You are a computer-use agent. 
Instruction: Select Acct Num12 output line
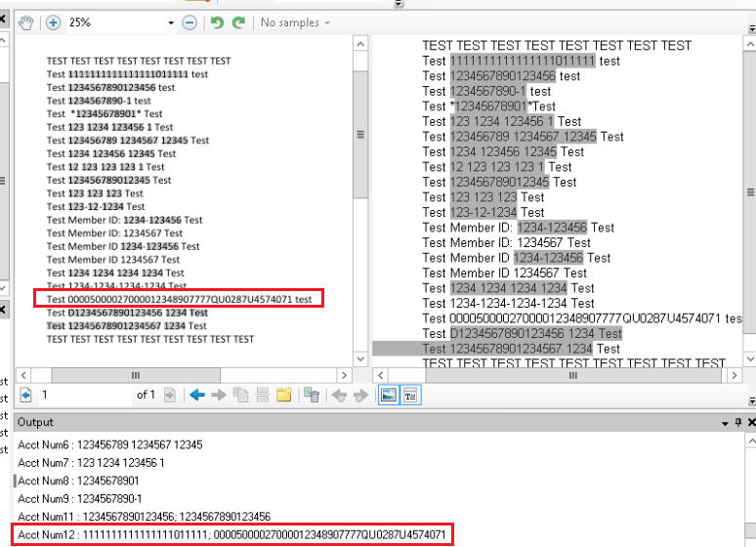click(x=231, y=534)
